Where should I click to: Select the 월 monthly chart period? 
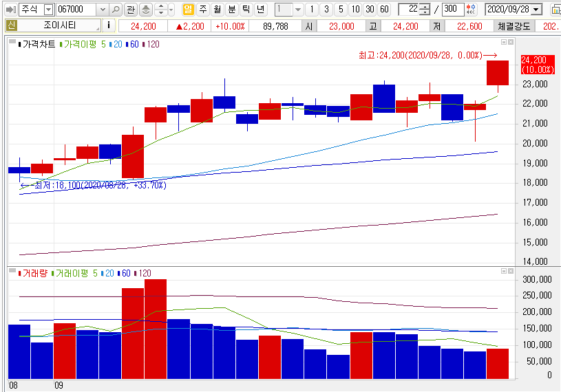[218, 10]
